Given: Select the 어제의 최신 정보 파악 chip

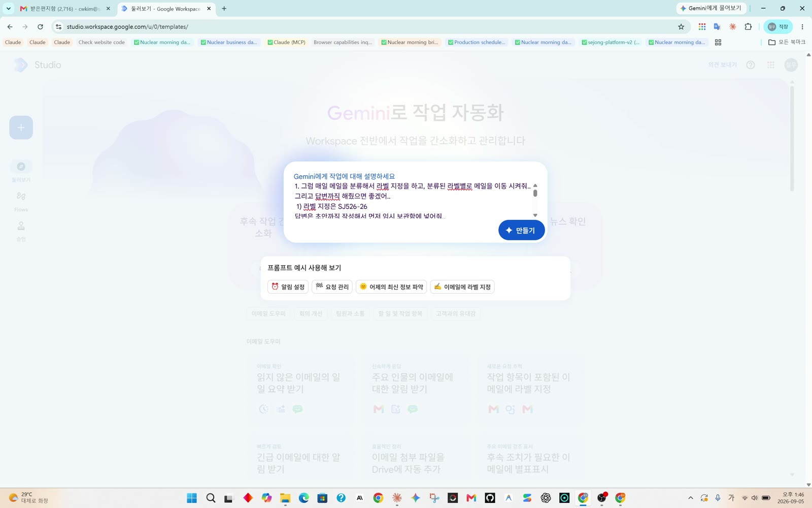Looking at the screenshot, I should (391, 287).
